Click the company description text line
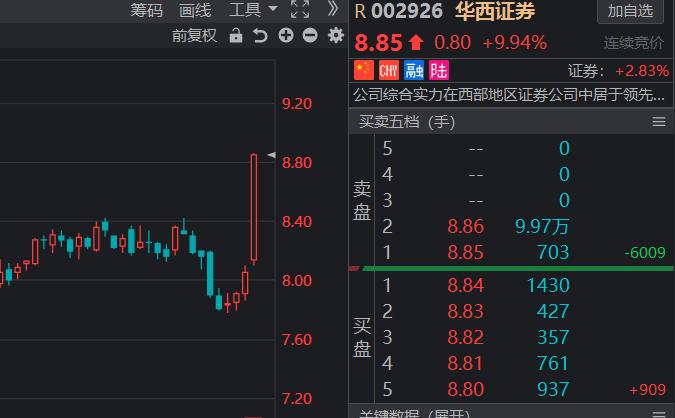 tap(509, 95)
